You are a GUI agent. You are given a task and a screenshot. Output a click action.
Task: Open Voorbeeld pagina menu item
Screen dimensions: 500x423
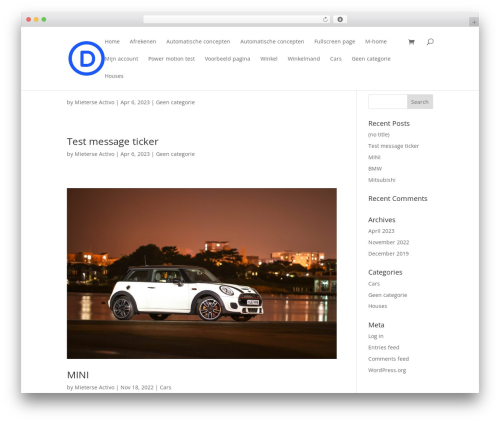point(227,59)
